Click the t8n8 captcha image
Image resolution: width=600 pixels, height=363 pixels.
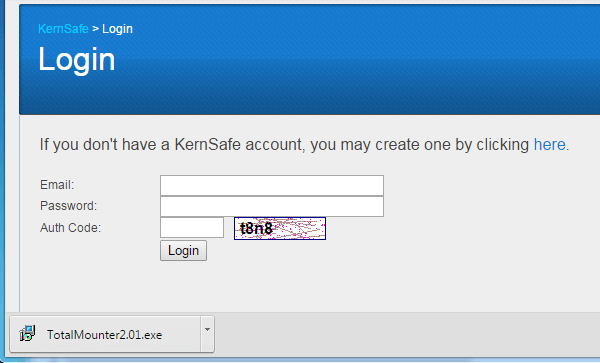coord(280,228)
